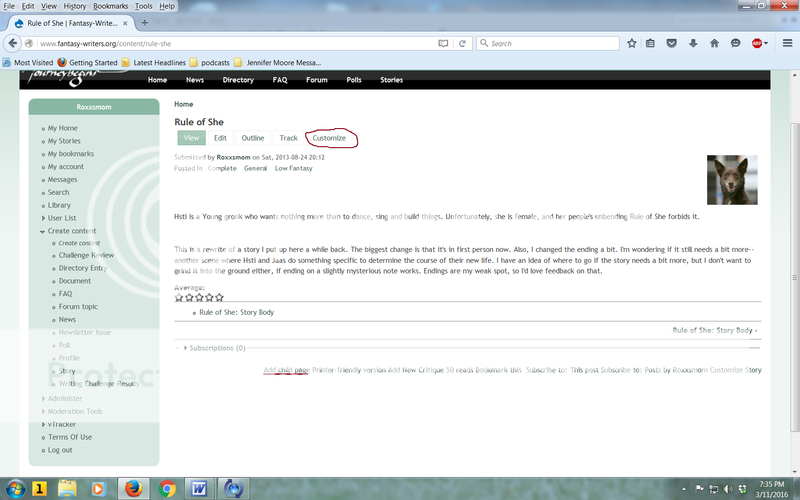Toggle Reader View icon in address bar
The height and width of the screenshot is (500, 800).
click(x=443, y=43)
